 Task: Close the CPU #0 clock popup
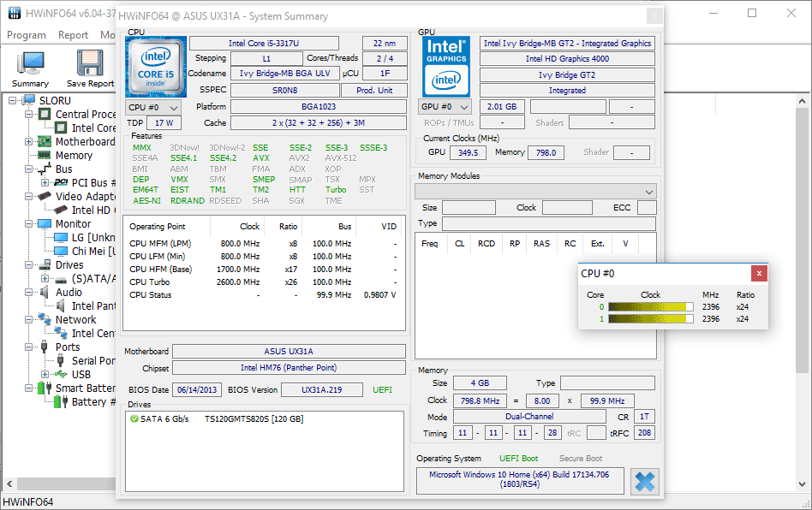(759, 274)
